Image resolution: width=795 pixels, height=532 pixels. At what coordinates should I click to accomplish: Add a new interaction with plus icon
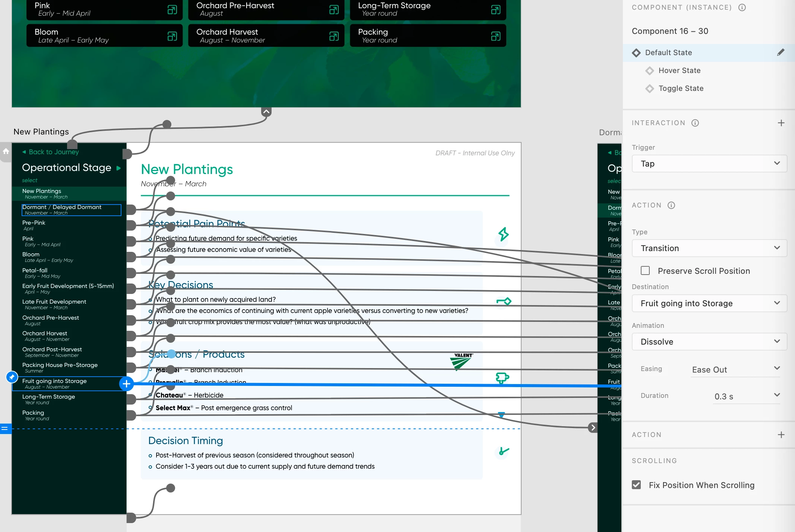tap(781, 123)
